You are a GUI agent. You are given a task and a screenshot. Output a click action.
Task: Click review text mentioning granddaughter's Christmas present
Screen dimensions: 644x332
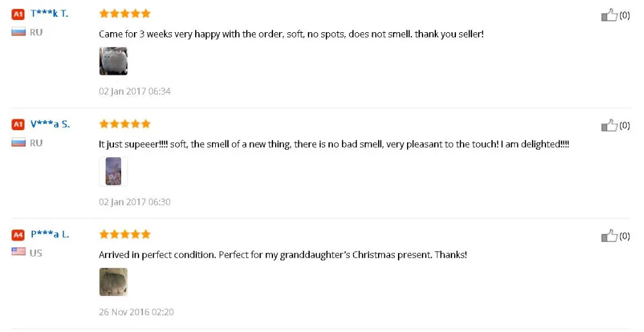[x=283, y=255]
